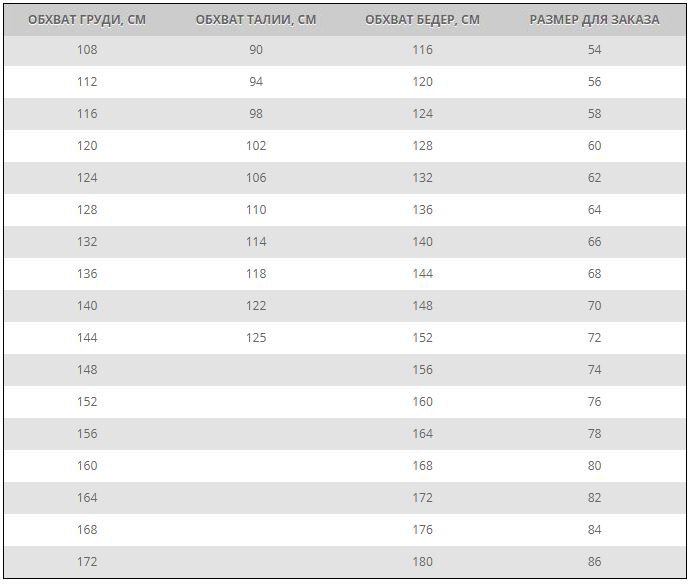Select order size 60 cell
Image resolution: width=690 pixels, height=584 pixels.
(x=594, y=146)
